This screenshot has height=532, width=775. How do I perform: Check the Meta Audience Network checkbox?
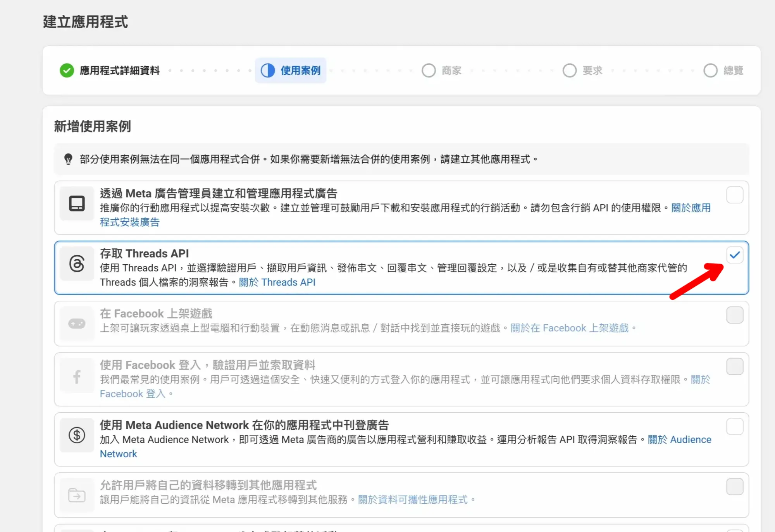pos(735,427)
